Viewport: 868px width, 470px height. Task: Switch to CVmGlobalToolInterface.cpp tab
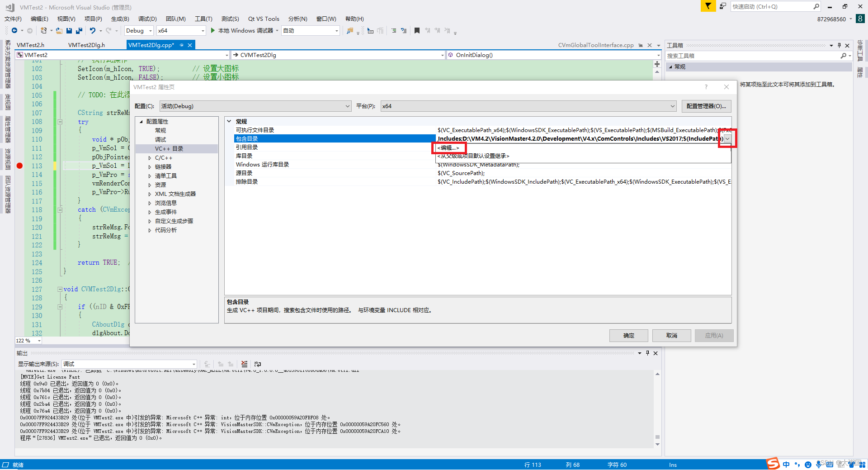(x=596, y=45)
